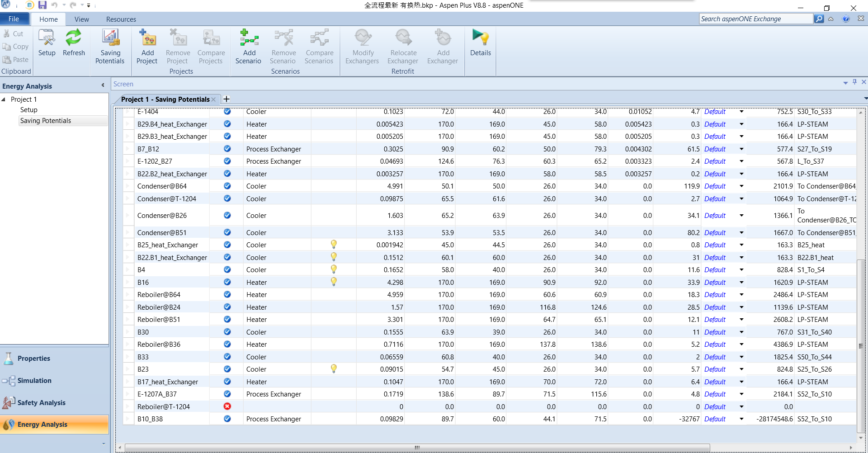Screen dimensions: 868x453
Task: Click the Search aspenONE Exchange field
Action: [x=756, y=19]
